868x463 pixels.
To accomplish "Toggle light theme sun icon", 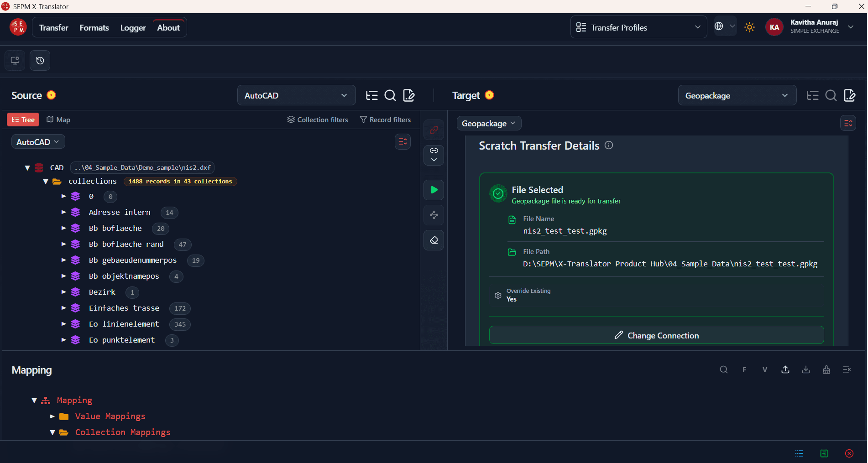I will coord(749,27).
